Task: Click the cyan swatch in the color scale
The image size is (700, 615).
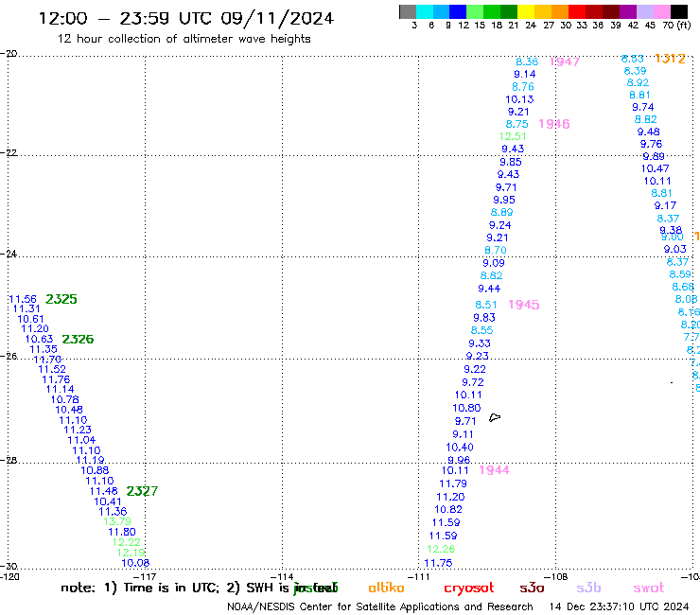Action: [x=424, y=11]
